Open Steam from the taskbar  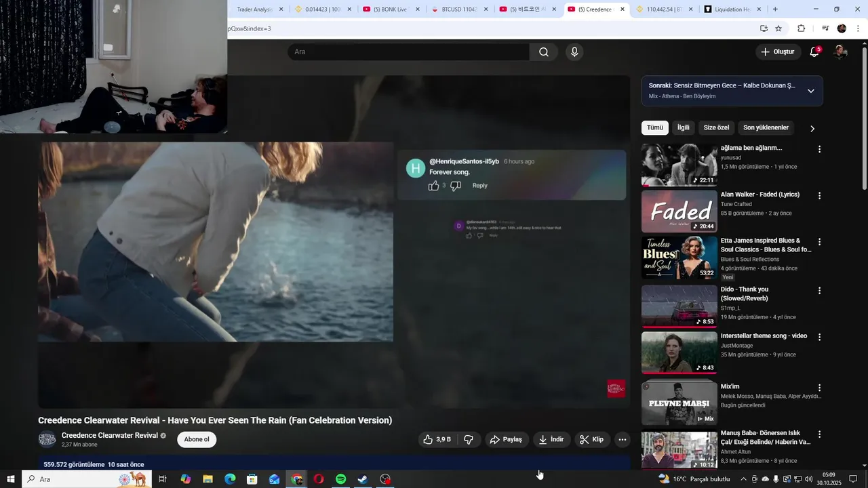(363, 479)
